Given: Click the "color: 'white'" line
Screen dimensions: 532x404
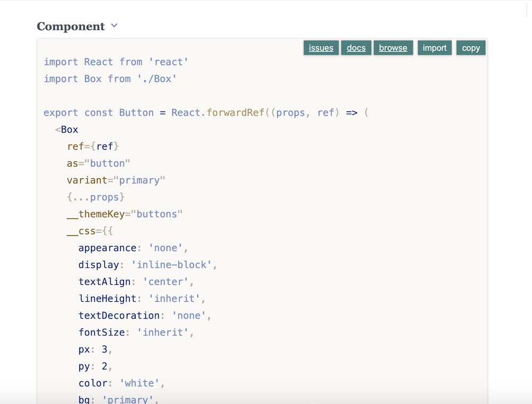Looking at the screenshot, I should coord(121,383).
